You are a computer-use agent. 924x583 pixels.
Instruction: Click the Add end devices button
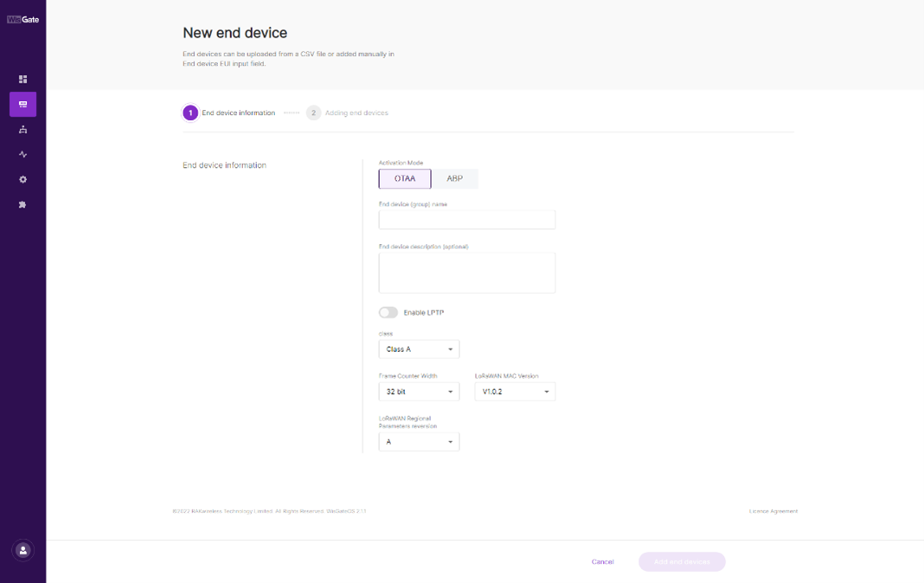(682, 561)
